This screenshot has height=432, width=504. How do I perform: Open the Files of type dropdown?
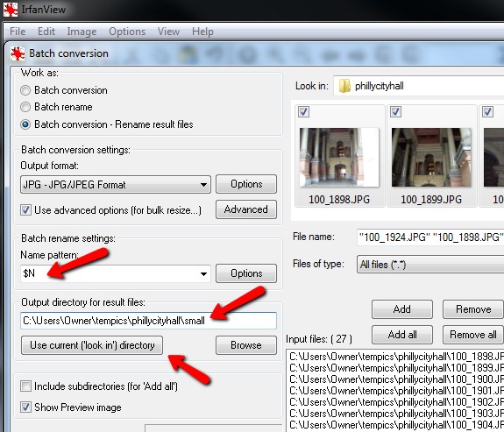pos(430,265)
